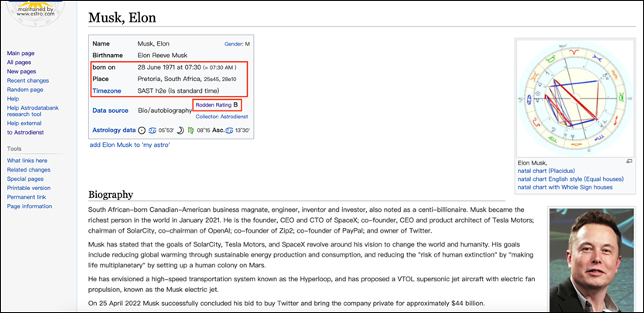Open natal chart (Placidus) link
The width and height of the screenshot is (644, 313).
[546, 171]
